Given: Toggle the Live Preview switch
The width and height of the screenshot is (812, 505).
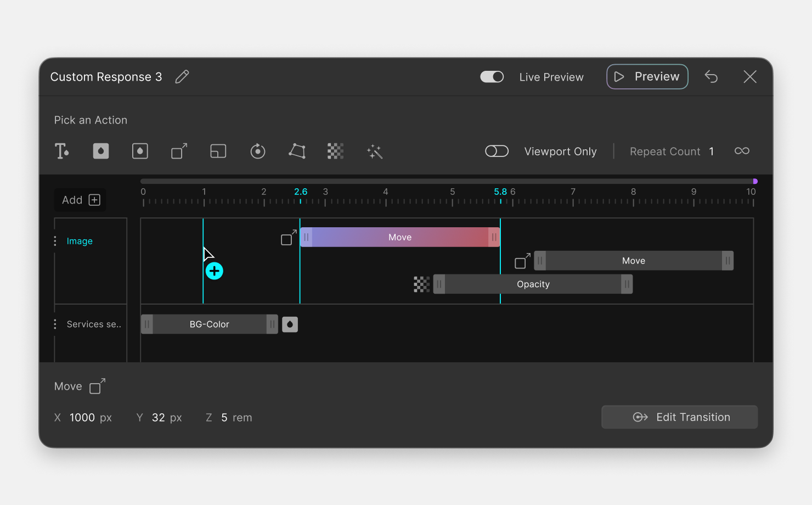Looking at the screenshot, I should tap(492, 77).
